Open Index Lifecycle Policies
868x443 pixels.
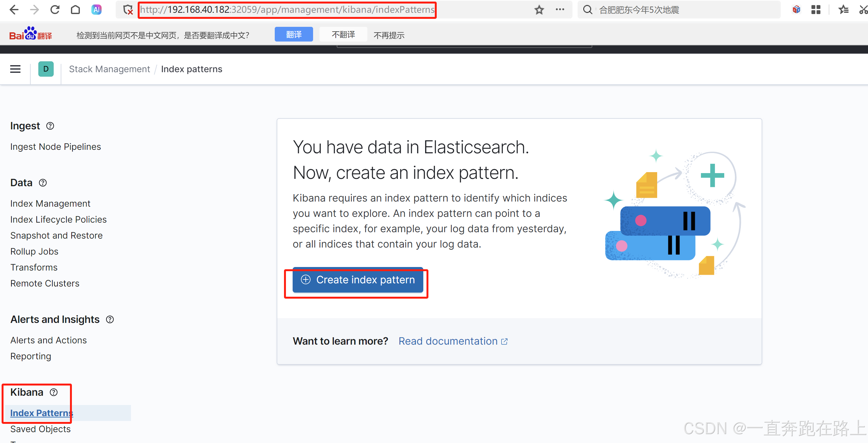click(x=58, y=220)
